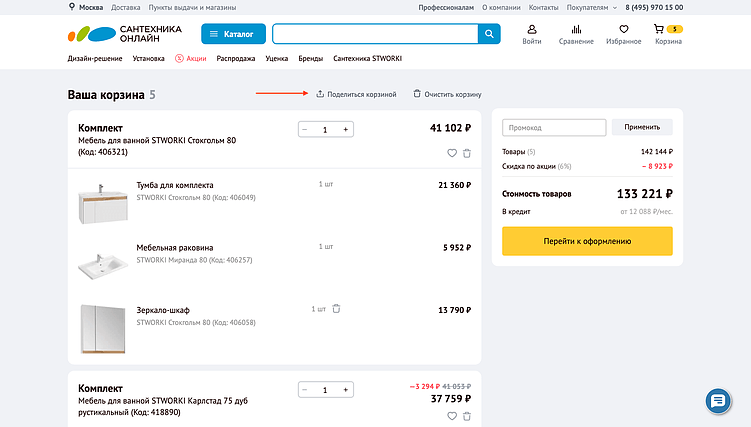Viewport: 751px width, 427px height.
Task: Click Перейти к оформлению button
Action: pos(587,241)
